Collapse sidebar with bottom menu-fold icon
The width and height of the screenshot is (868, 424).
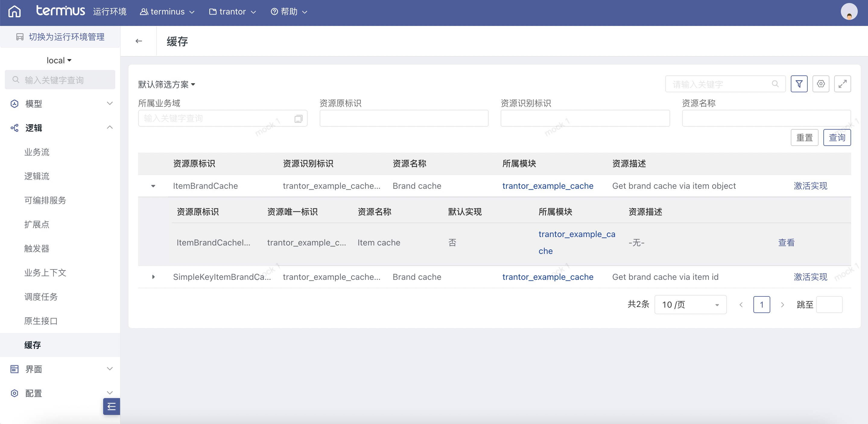pyautogui.click(x=111, y=407)
